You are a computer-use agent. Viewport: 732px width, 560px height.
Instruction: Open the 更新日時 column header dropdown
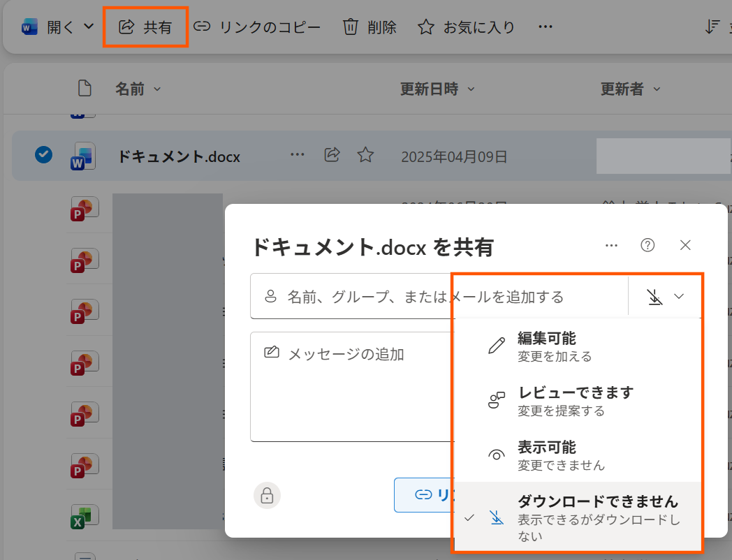tap(471, 89)
